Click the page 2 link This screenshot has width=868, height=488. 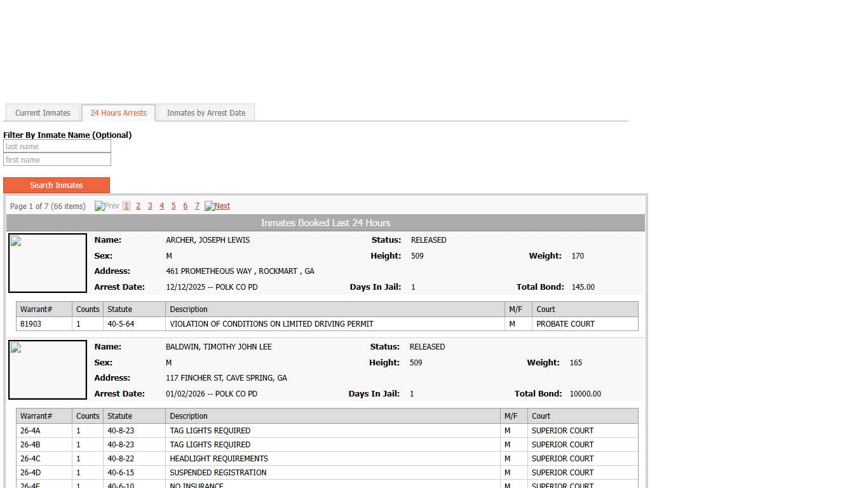[137, 206]
